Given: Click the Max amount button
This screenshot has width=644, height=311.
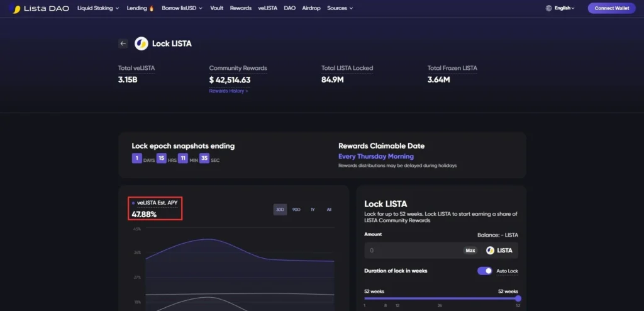Looking at the screenshot, I should (x=470, y=251).
